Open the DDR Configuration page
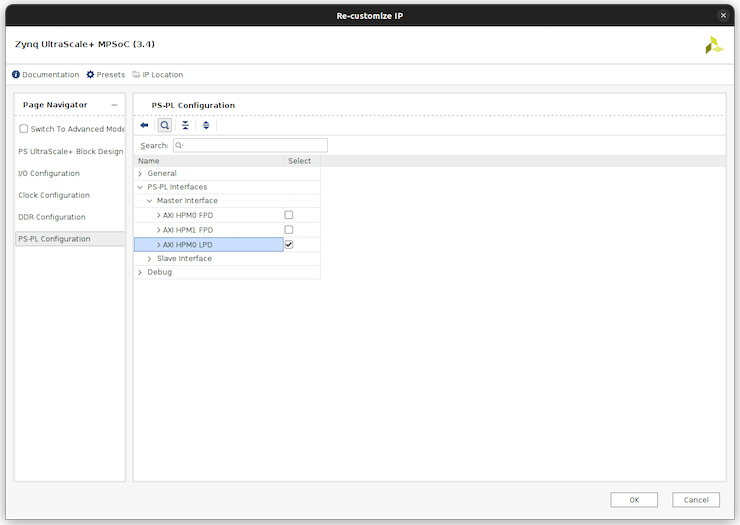This screenshot has height=525, width=740. pos(52,217)
